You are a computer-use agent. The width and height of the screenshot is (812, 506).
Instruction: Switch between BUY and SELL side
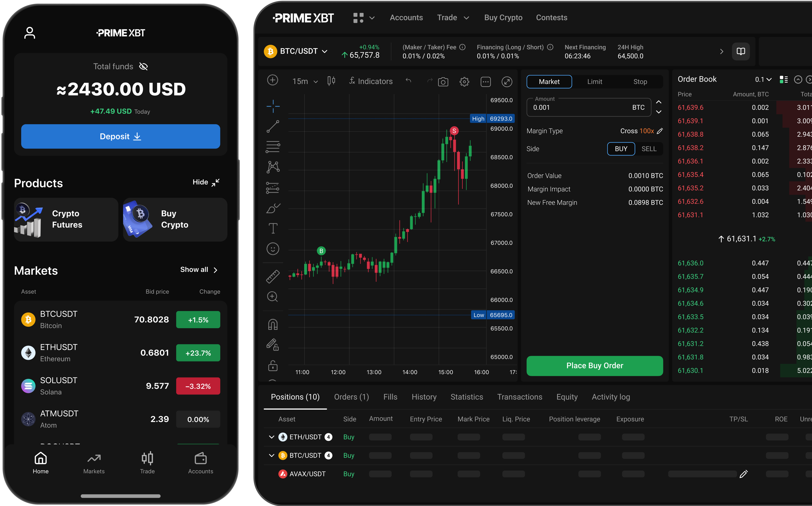point(649,149)
